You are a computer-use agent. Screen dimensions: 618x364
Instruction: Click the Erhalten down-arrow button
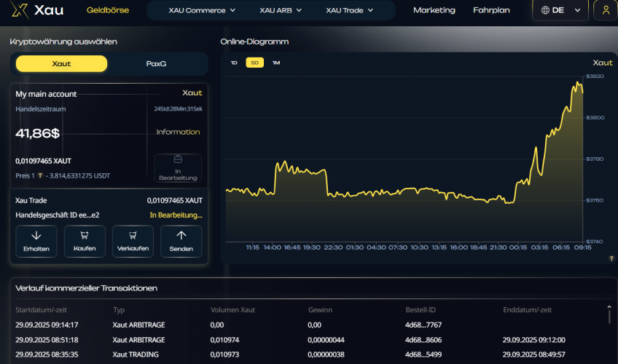pyautogui.click(x=36, y=241)
